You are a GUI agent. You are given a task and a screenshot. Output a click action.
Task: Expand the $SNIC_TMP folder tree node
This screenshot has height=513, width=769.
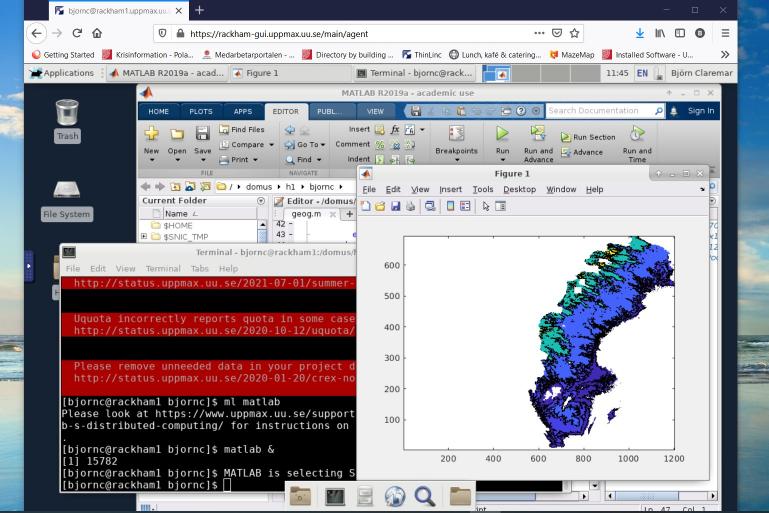click(x=144, y=236)
